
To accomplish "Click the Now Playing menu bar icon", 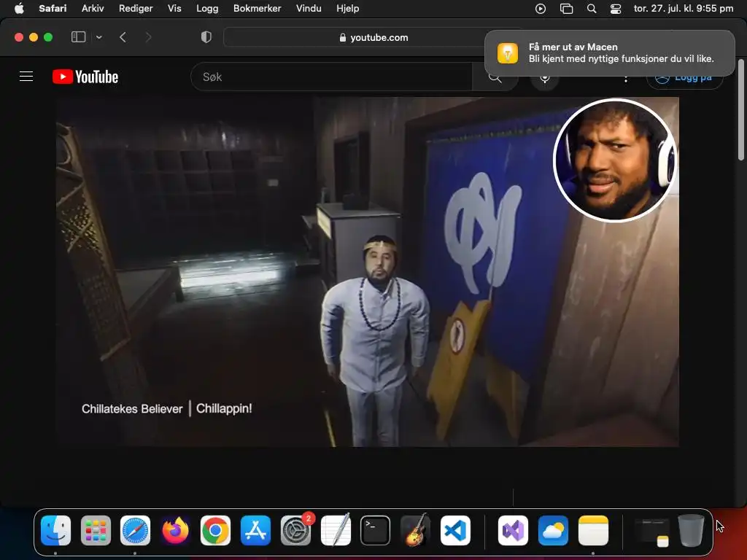I will tap(541, 9).
